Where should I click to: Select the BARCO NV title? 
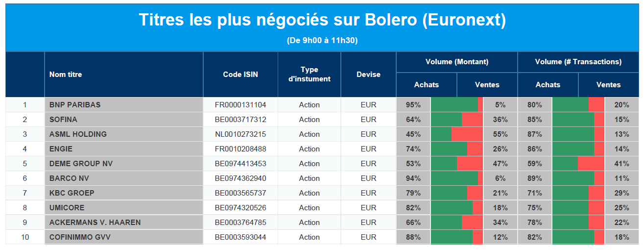tap(69, 178)
